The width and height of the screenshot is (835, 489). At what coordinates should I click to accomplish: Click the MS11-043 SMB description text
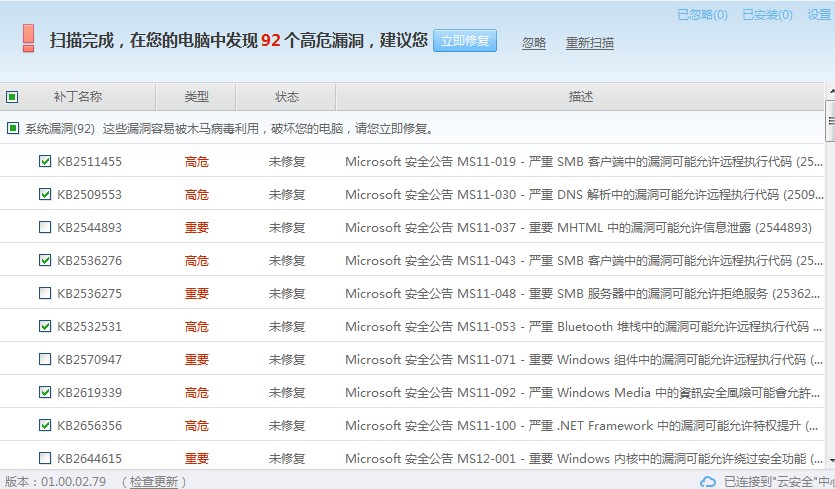[584, 260]
